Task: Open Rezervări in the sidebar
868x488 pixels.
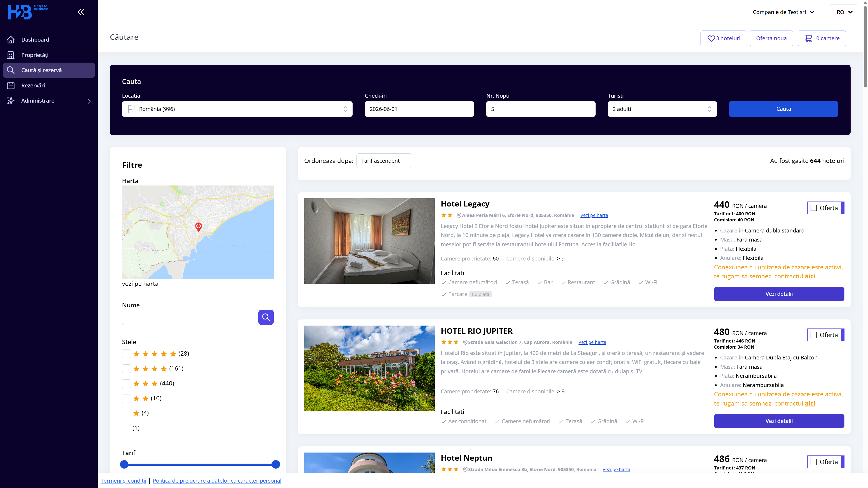Action: (33, 85)
